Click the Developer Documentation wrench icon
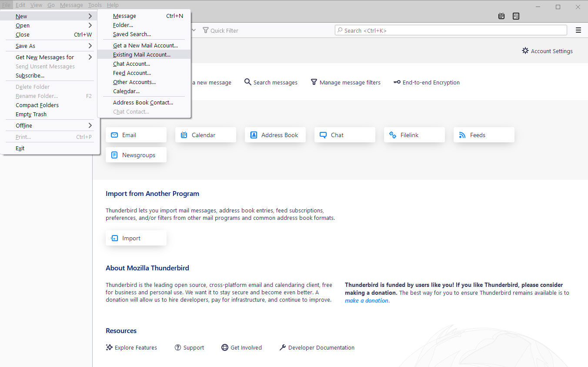This screenshot has width=588, height=367. (x=283, y=347)
